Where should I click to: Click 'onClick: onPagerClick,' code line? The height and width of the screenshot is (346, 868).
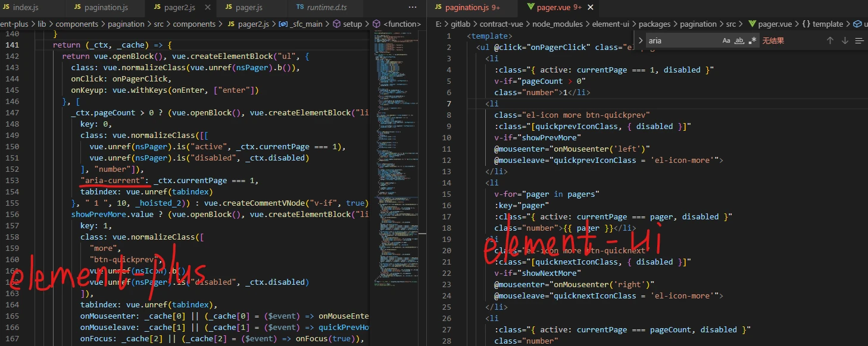[x=121, y=79]
